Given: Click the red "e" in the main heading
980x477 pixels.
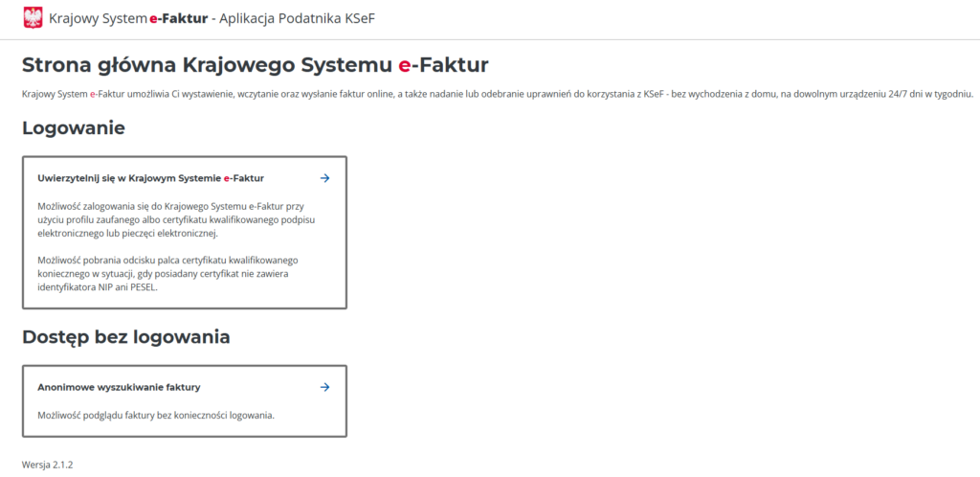Looking at the screenshot, I should [404, 65].
